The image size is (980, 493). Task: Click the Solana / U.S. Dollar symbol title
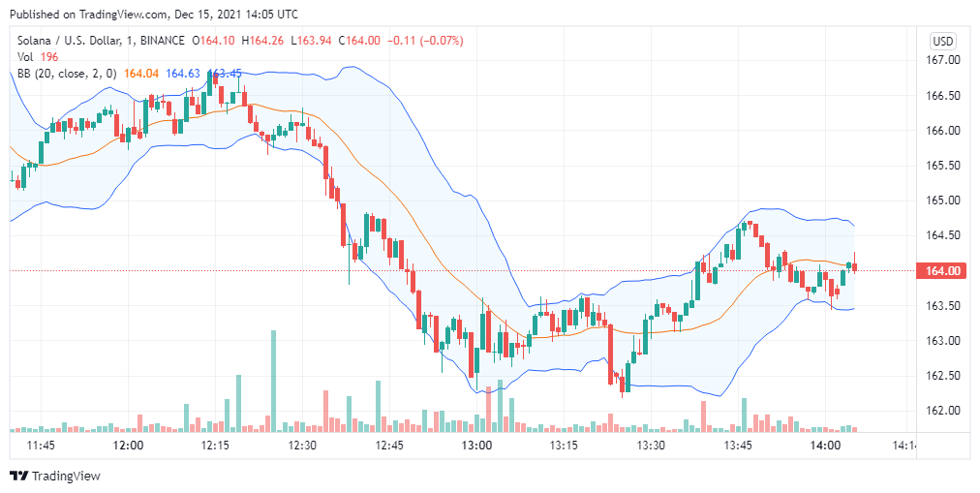point(70,41)
